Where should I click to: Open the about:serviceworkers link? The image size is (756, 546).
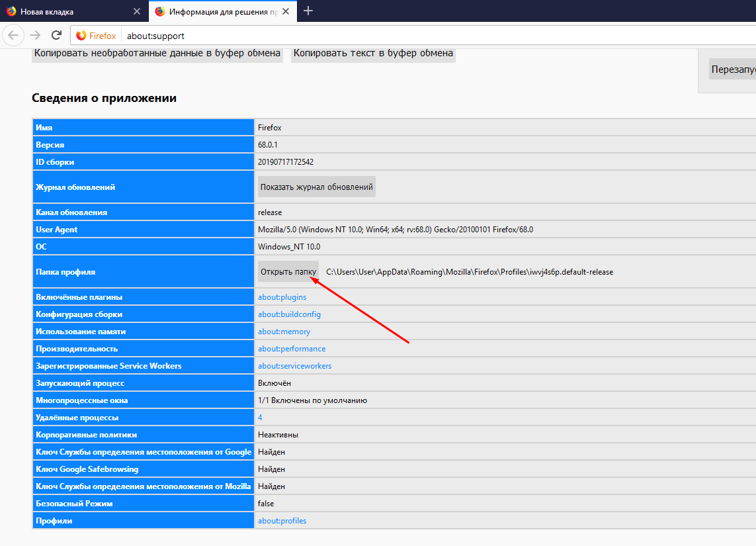(x=294, y=366)
